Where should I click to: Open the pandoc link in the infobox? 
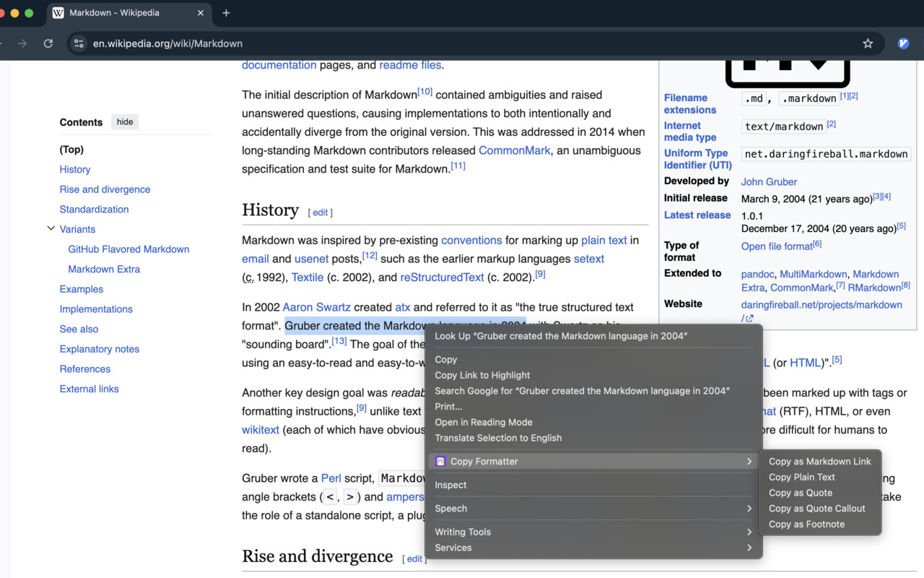tap(758, 275)
